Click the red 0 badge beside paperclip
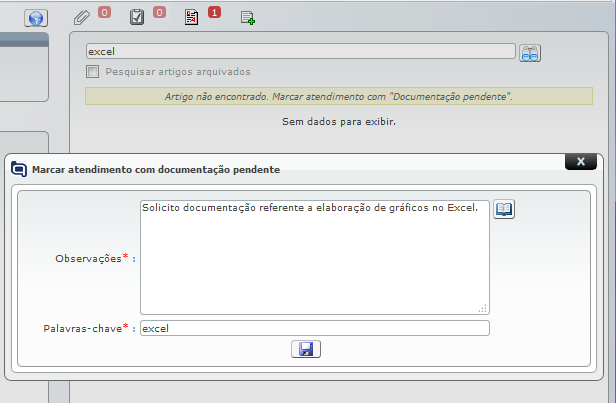This screenshot has width=616, height=403. coord(104,13)
